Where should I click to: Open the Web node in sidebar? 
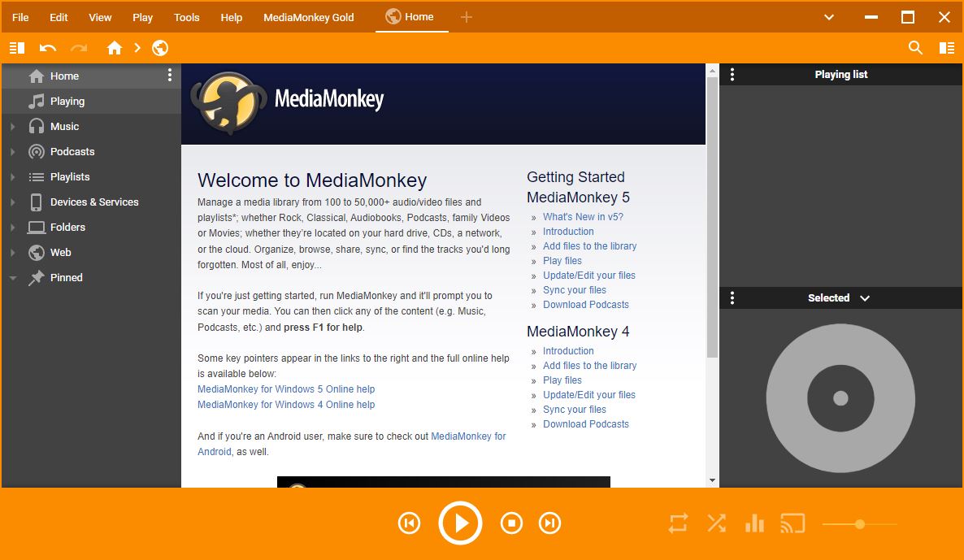[x=92, y=253]
